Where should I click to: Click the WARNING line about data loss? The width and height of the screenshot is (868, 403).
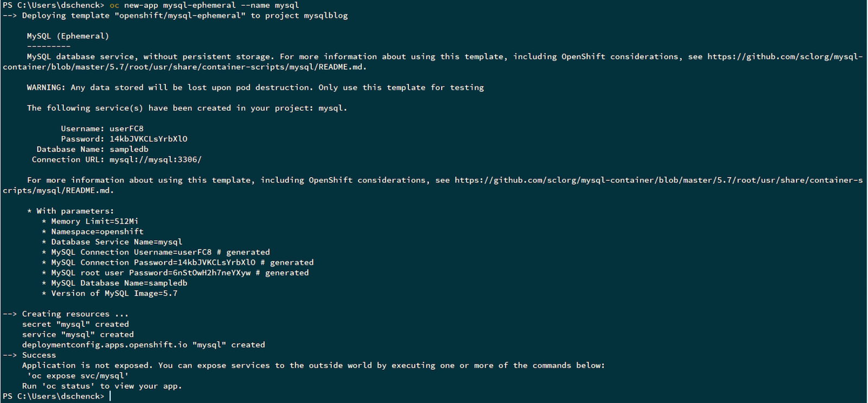(x=255, y=87)
